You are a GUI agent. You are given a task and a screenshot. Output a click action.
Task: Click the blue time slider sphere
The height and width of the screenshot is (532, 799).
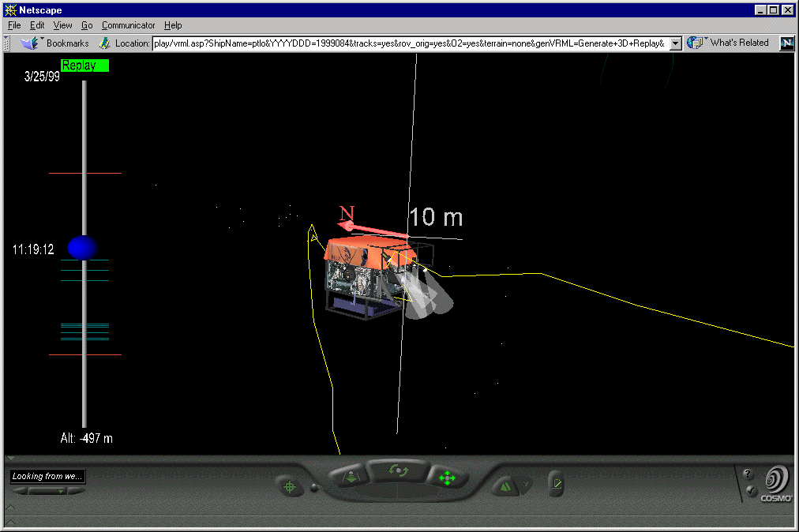click(82, 248)
